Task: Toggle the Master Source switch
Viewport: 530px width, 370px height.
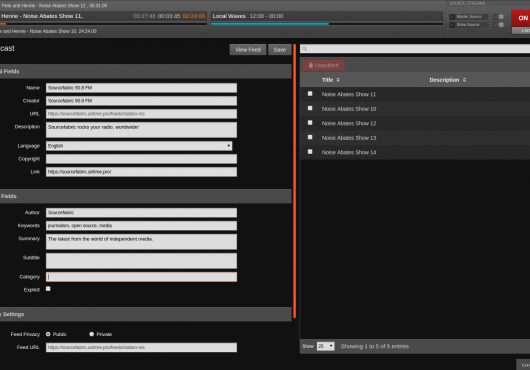Action: (499, 17)
